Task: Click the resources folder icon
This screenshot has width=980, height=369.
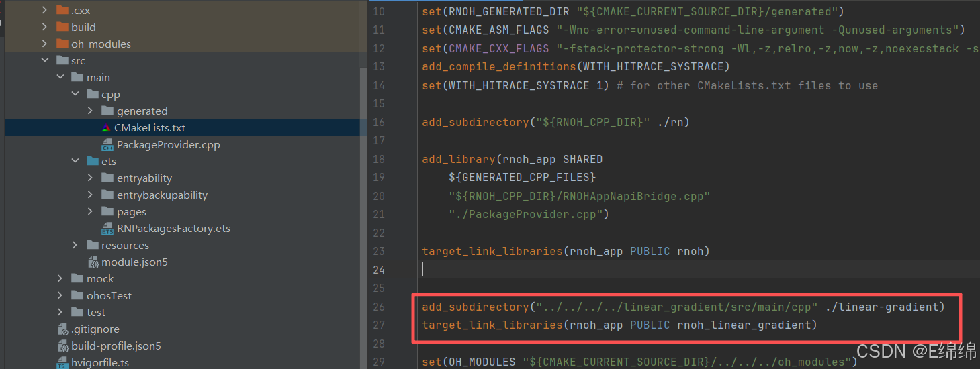Action: click(92, 245)
